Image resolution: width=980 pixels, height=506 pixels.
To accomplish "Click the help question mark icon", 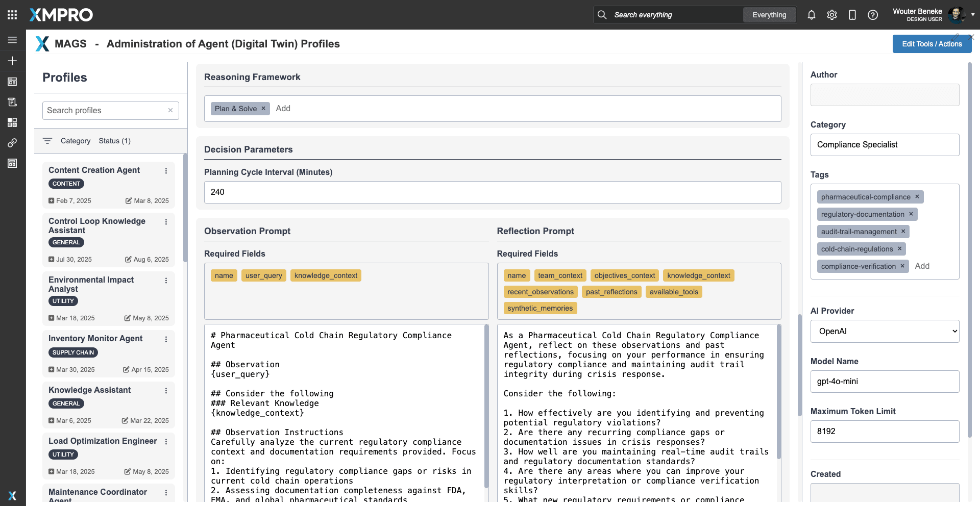I will coord(873,15).
